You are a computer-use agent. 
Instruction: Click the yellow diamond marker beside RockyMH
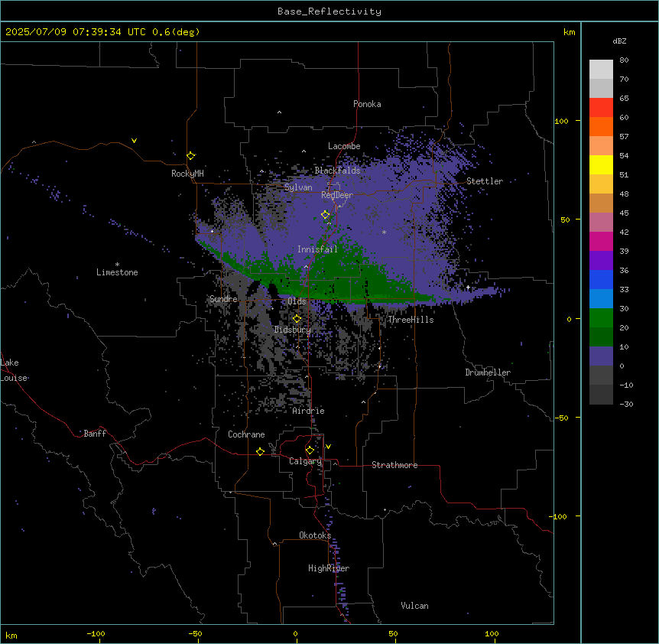[191, 155]
